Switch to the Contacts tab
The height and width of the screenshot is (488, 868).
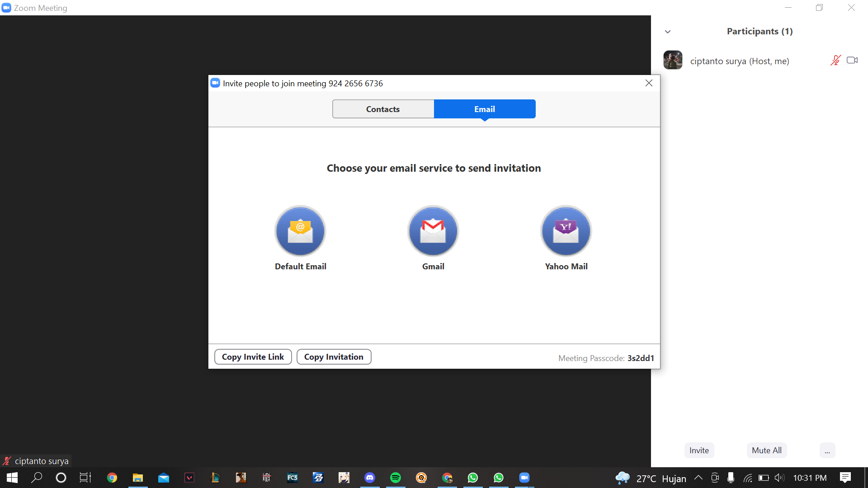point(383,109)
